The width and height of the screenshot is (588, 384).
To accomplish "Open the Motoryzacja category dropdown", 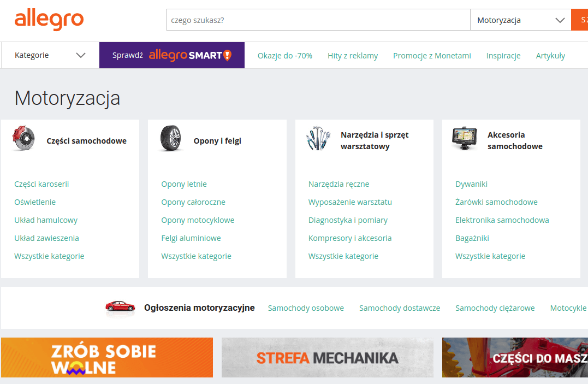I will pos(520,20).
